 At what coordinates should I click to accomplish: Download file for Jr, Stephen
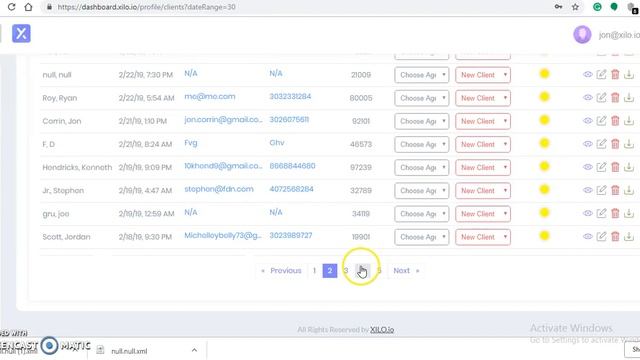pyautogui.click(x=629, y=190)
